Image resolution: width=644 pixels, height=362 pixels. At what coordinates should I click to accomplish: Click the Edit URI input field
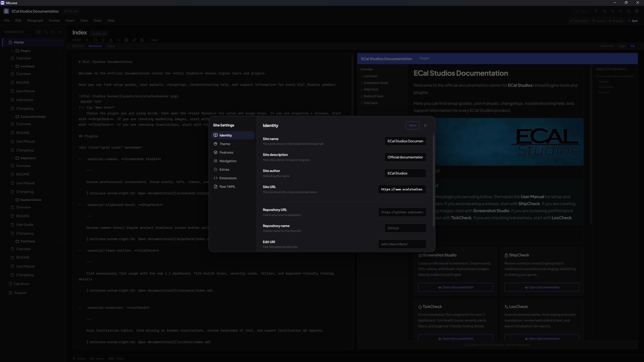(x=402, y=244)
